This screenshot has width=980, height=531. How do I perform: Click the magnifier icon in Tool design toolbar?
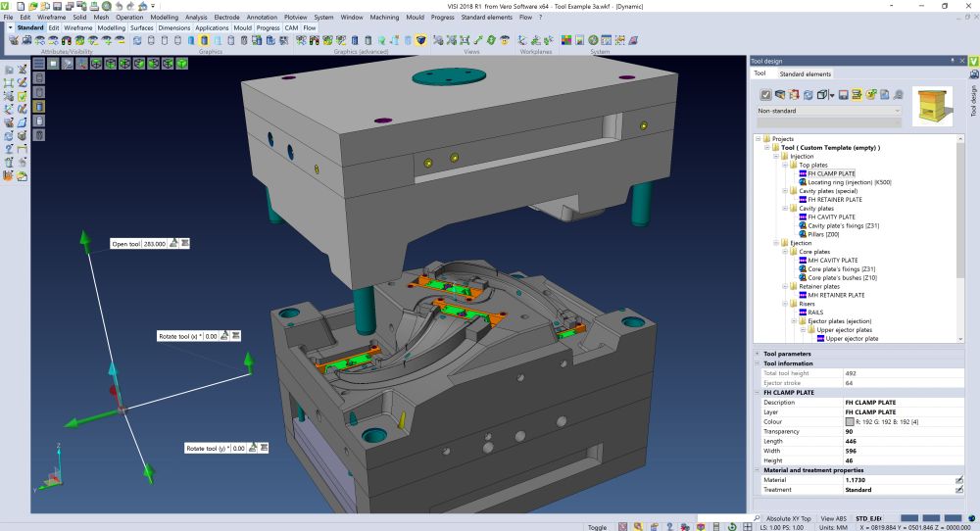(x=897, y=95)
